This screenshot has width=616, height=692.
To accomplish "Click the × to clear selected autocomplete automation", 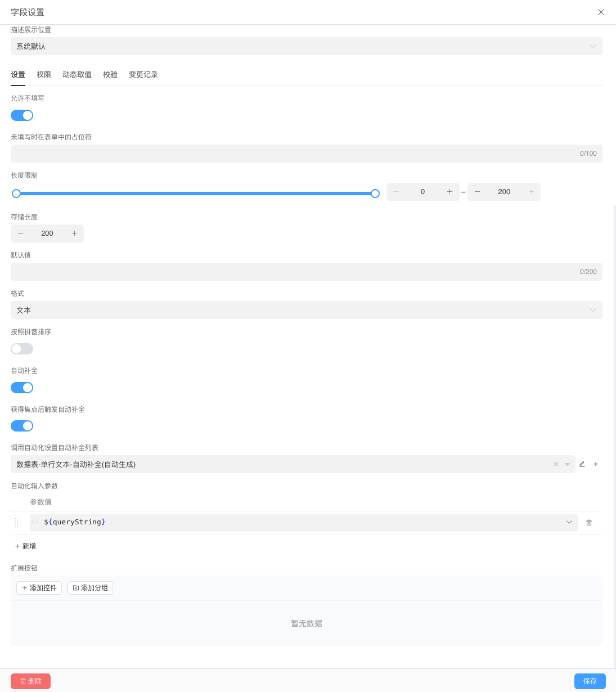I will (555, 464).
